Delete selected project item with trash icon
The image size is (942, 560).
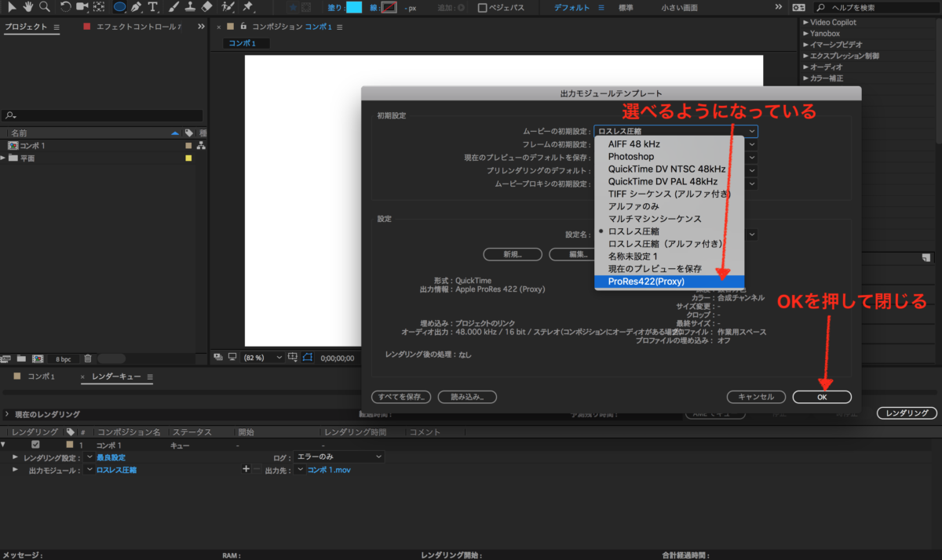tap(88, 358)
